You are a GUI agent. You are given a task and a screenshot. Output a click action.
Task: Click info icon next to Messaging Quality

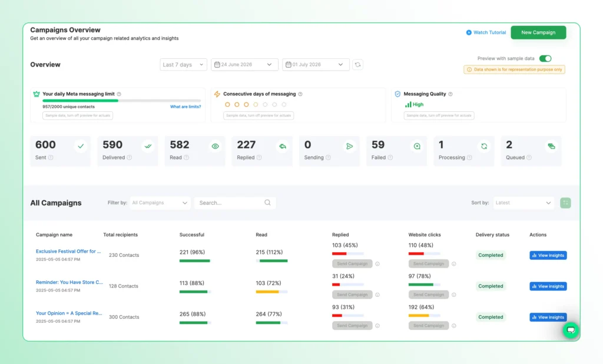450,94
